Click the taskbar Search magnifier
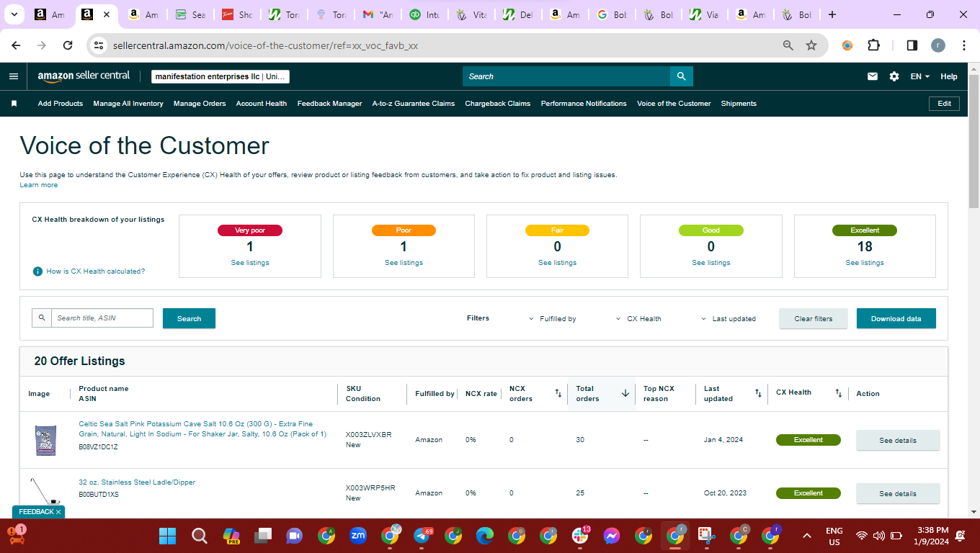 coord(200,536)
